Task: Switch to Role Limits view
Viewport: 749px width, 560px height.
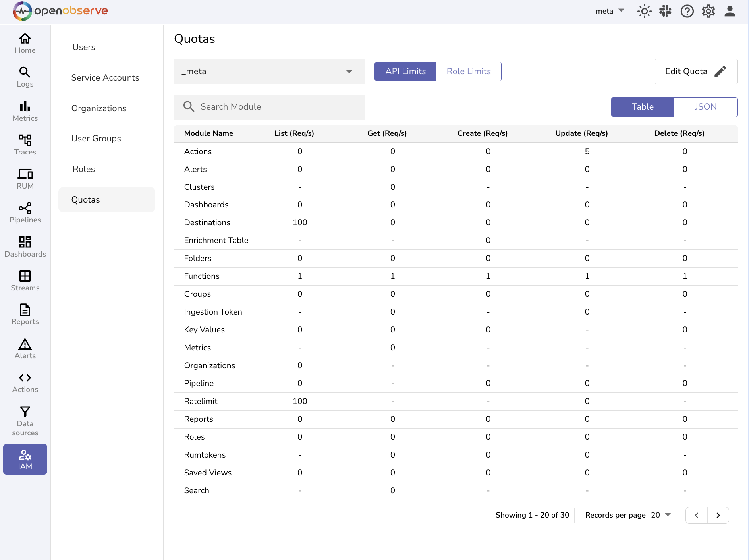Action: 469,71
